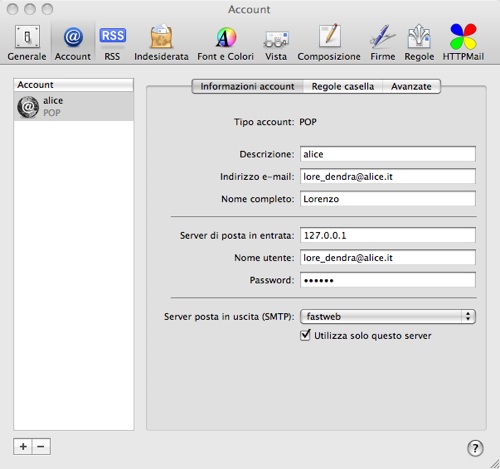This screenshot has width=500, height=469.
Task: Open help with the question mark button
Action: pyautogui.click(x=475, y=448)
